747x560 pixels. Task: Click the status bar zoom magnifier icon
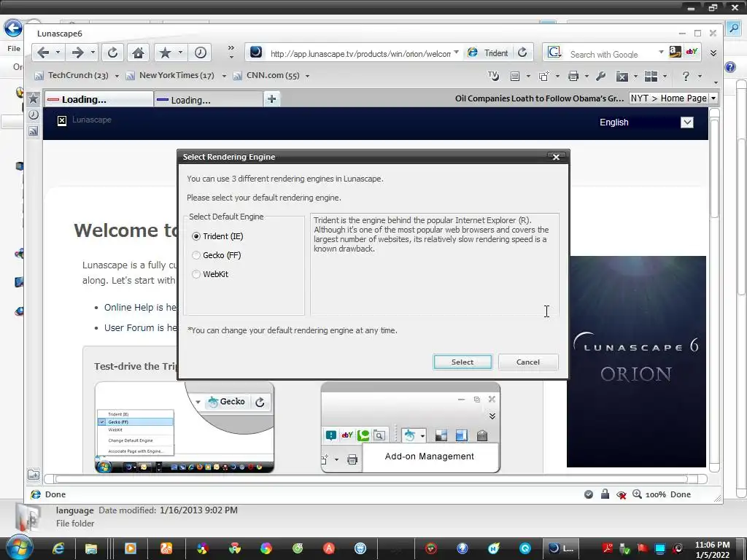(637, 494)
